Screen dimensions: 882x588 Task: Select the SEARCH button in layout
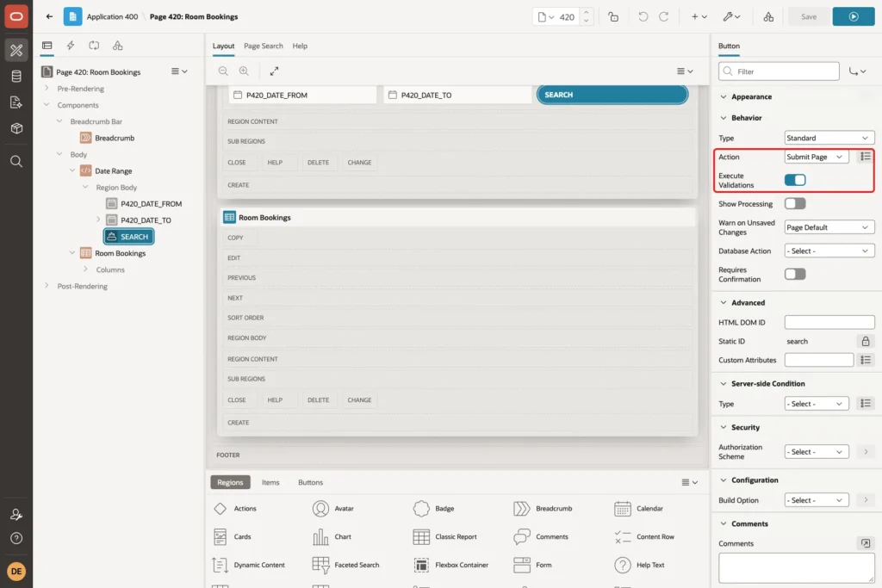click(x=612, y=95)
